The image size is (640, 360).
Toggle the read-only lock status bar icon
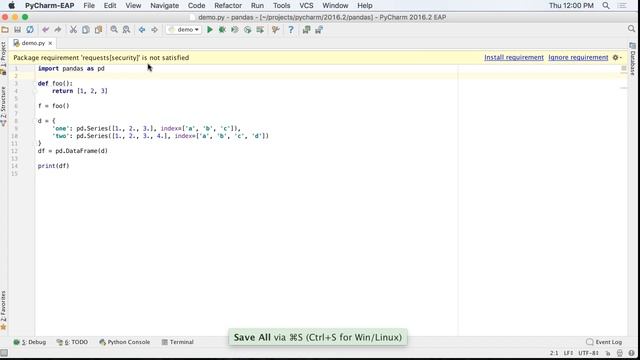(608, 353)
